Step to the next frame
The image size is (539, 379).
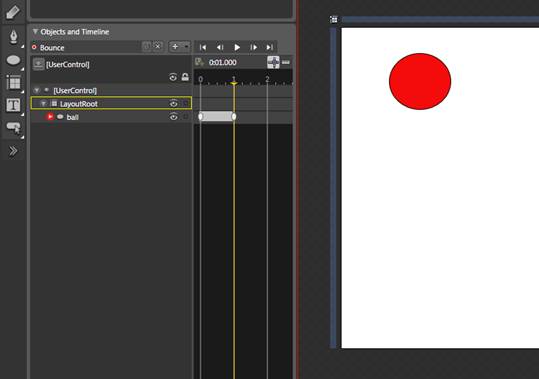[254, 47]
